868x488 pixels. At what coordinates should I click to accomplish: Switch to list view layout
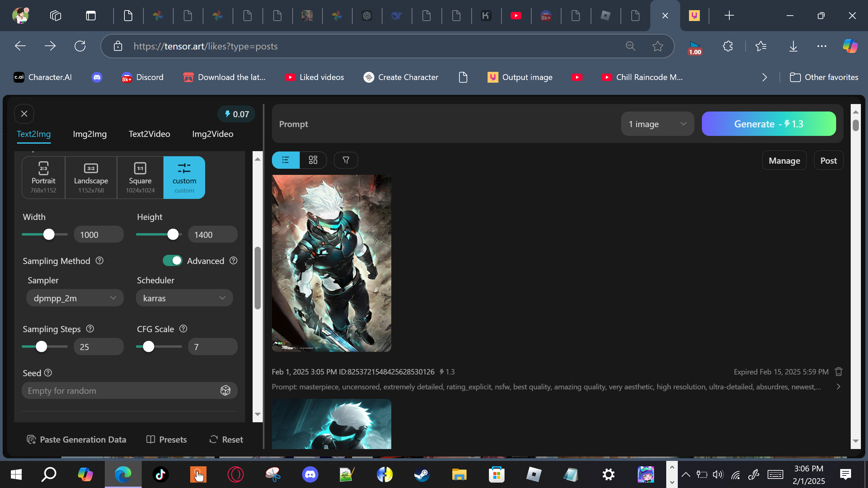pyautogui.click(x=285, y=160)
